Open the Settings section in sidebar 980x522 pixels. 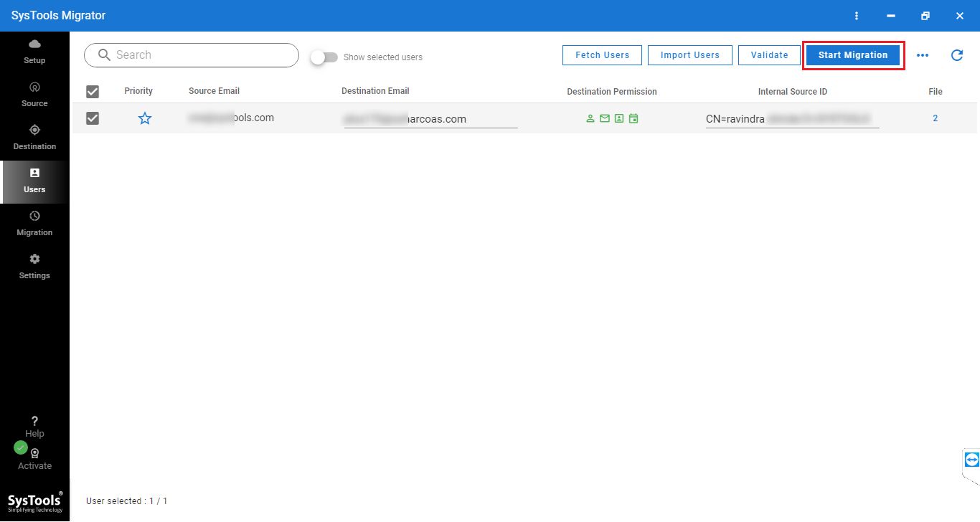(x=34, y=266)
